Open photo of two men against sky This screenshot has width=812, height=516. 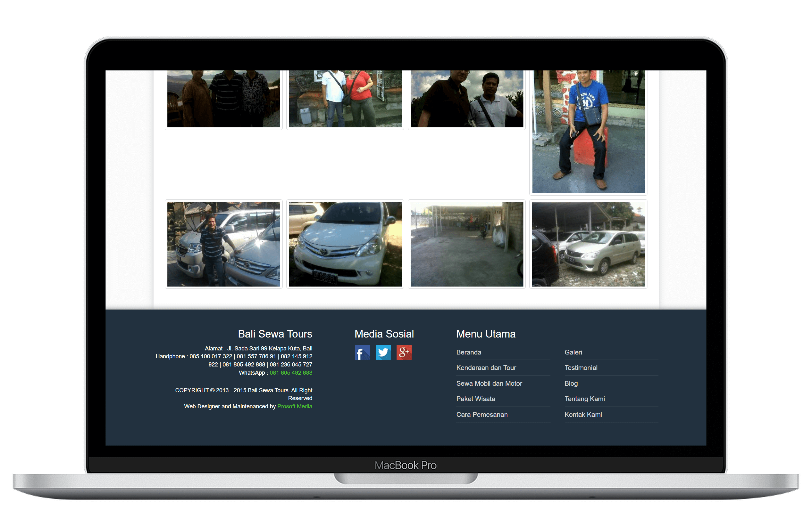click(x=467, y=99)
